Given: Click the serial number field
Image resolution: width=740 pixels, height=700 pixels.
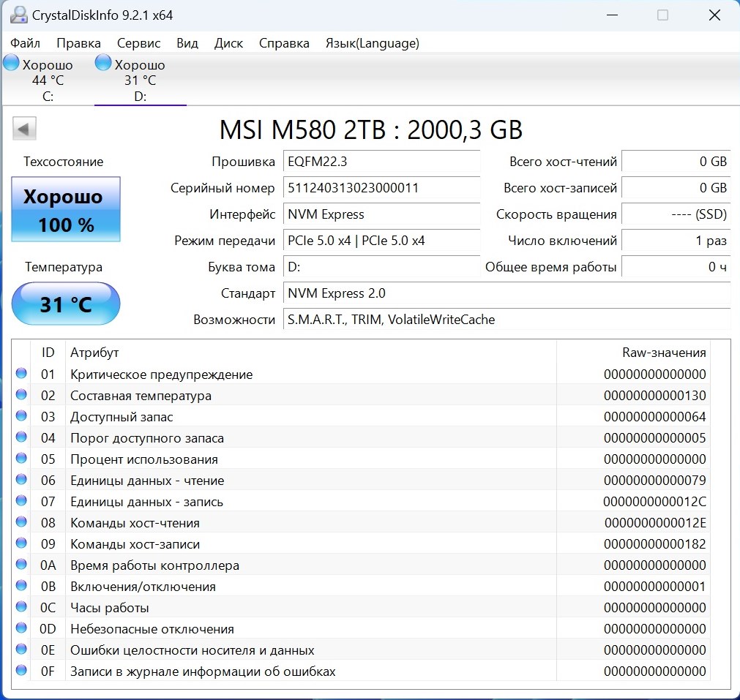Looking at the screenshot, I should coord(381,188).
